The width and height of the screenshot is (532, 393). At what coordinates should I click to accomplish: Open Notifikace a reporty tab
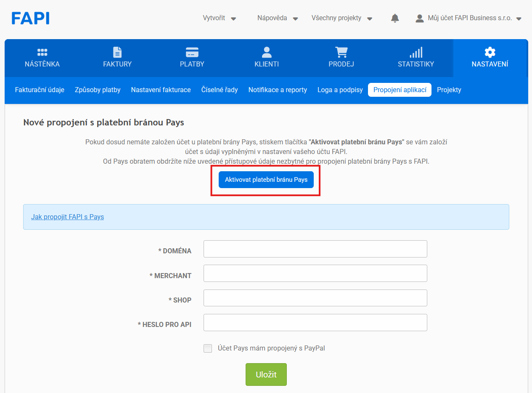point(278,90)
